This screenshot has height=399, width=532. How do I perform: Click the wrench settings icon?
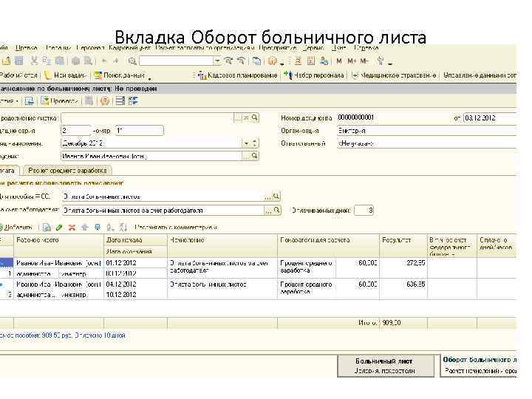(381, 61)
